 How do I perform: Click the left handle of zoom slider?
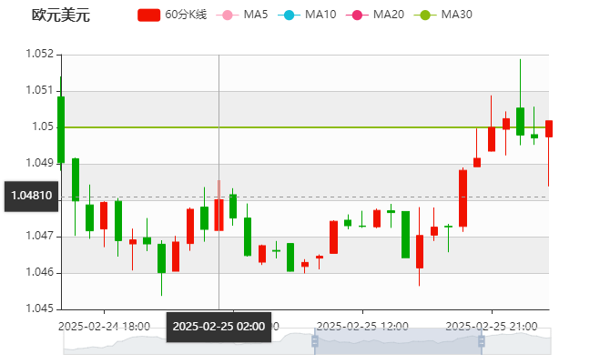tap(313, 342)
